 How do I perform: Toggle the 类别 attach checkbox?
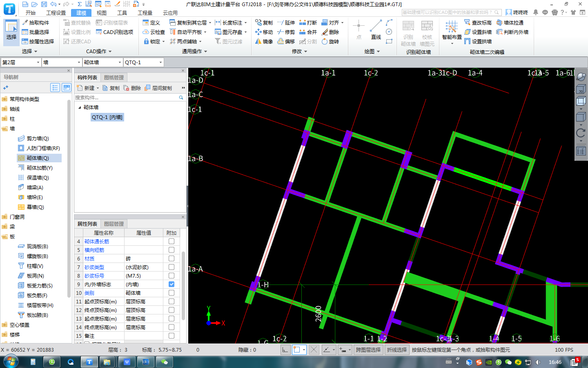coord(171,293)
